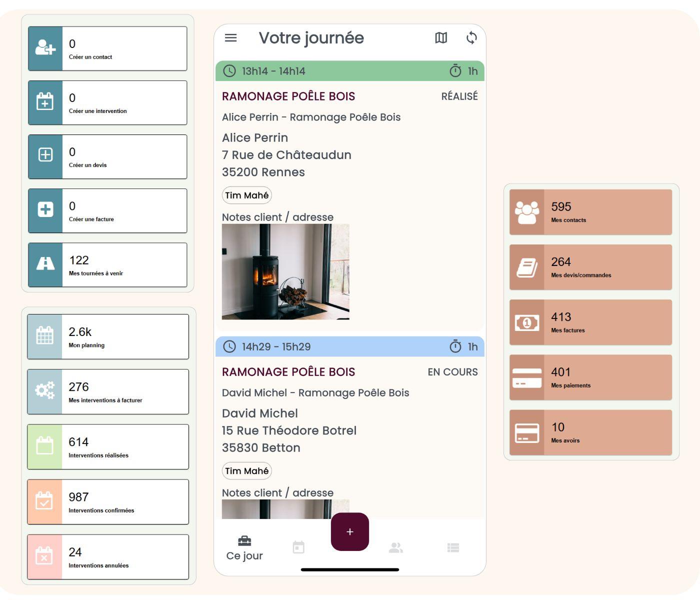Click the 35200 Rennes postal line

(x=263, y=172)
